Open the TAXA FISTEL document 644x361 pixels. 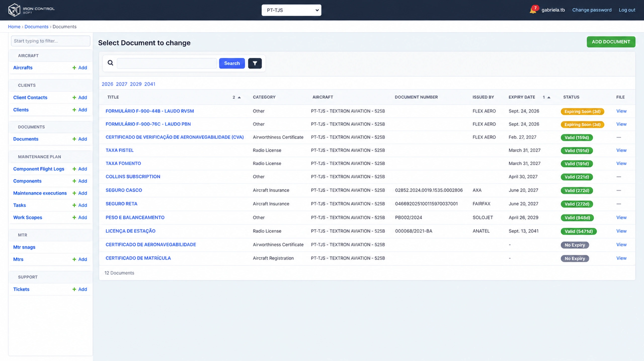point(119,150)
